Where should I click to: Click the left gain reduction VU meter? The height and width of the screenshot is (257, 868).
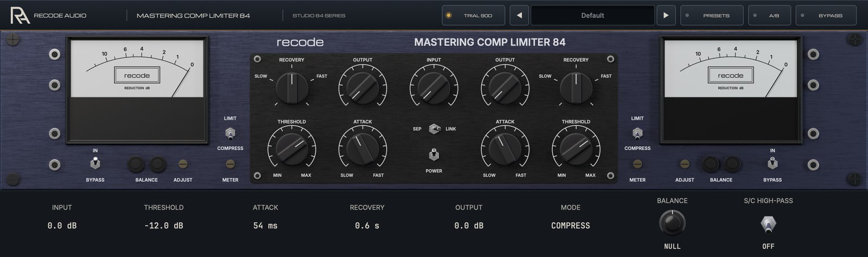137,91
